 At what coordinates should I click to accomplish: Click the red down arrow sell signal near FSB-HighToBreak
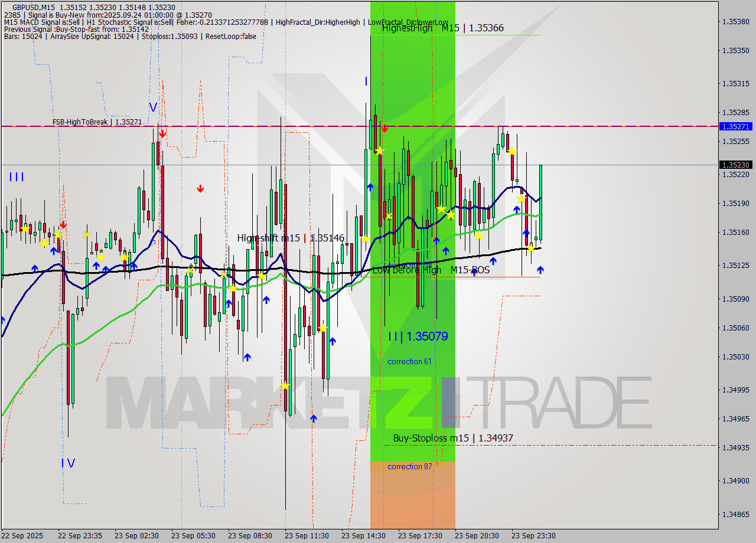click(x=163, y=133)
